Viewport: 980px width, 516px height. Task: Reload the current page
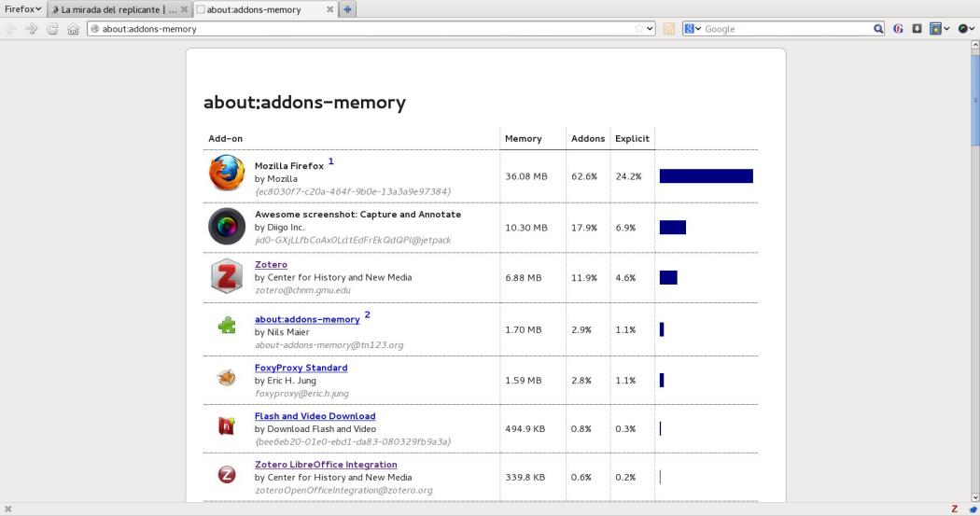pos(52,29)
